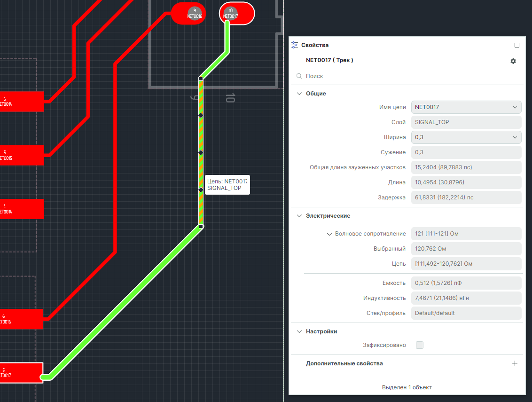Image resolution: width=532 pixels, height=402 pixels.
Task: Click the bottom-left rectangular pad NET0017
Action: coord(21,373)
